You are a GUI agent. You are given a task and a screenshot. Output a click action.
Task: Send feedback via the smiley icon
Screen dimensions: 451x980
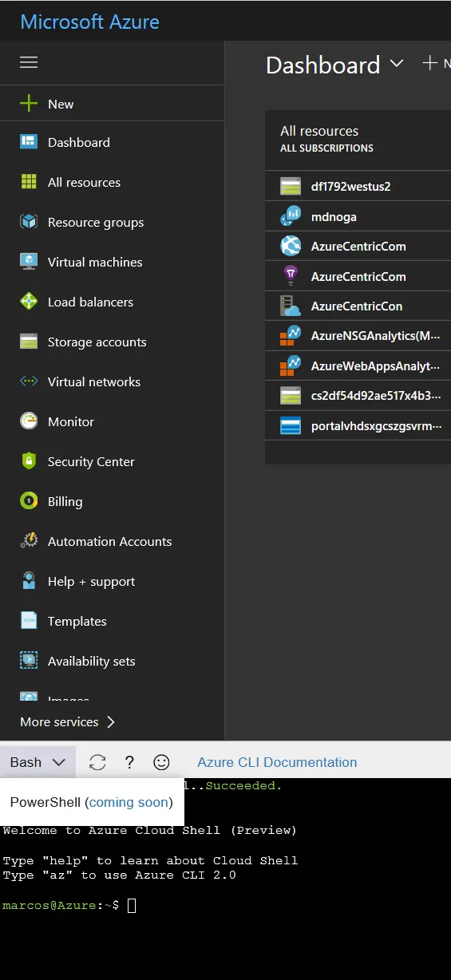click(x=161, y=762)
